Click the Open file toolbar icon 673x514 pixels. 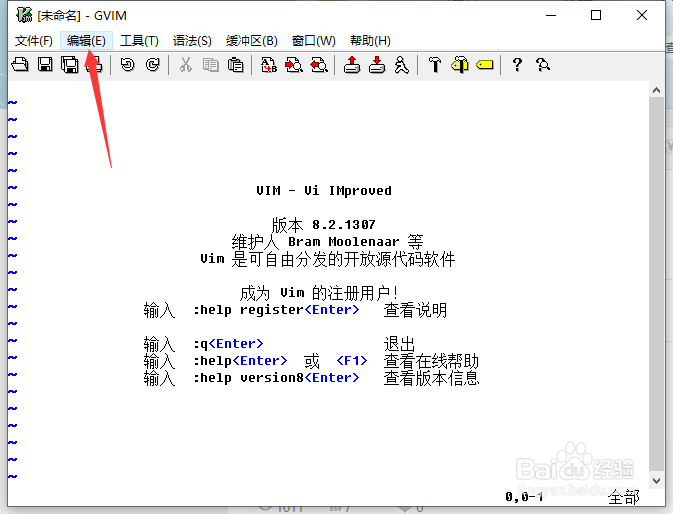pyautogui.click(x=20, y=65)
